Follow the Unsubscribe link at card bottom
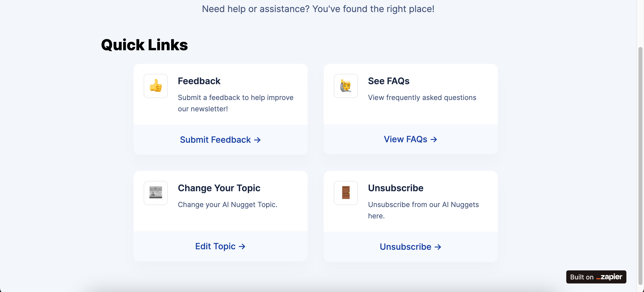 click(411, 247)
